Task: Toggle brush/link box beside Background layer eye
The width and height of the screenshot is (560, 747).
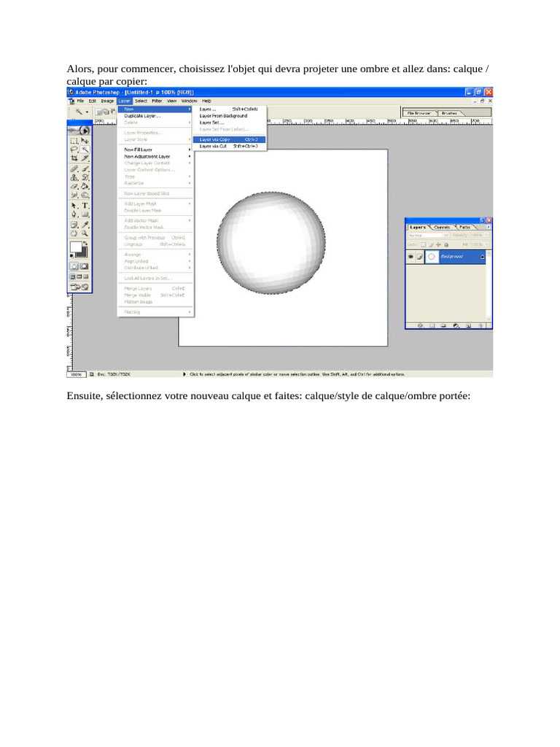Action: click(419, 257)
